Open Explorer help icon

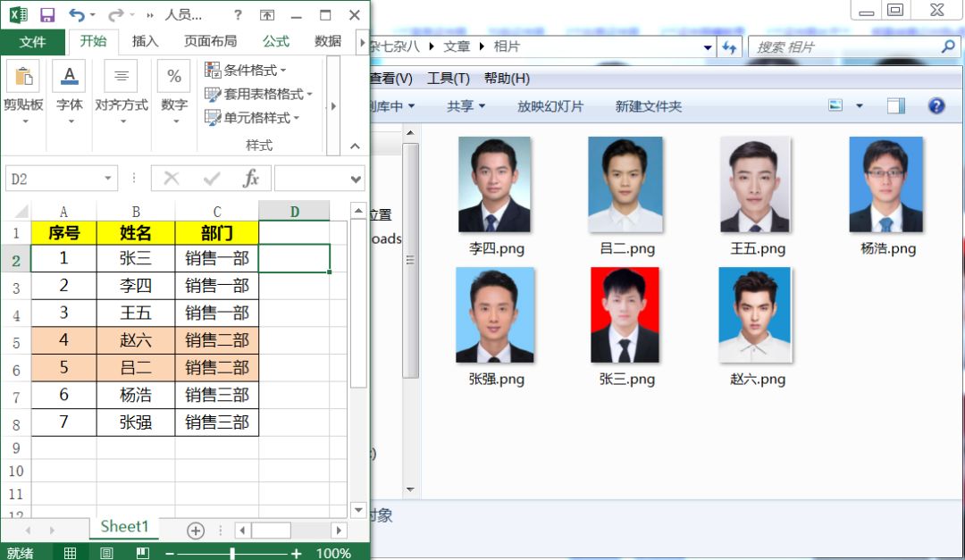click(936, 106)
